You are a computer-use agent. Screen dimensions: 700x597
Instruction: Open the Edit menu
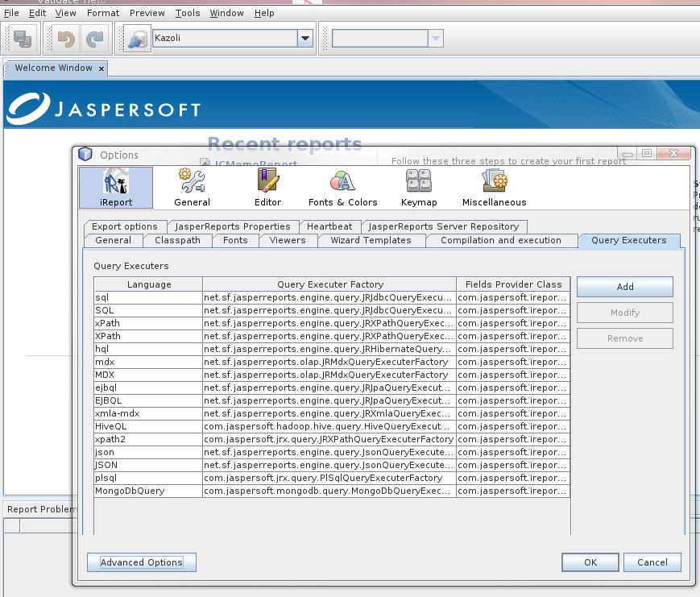(37, 13)
